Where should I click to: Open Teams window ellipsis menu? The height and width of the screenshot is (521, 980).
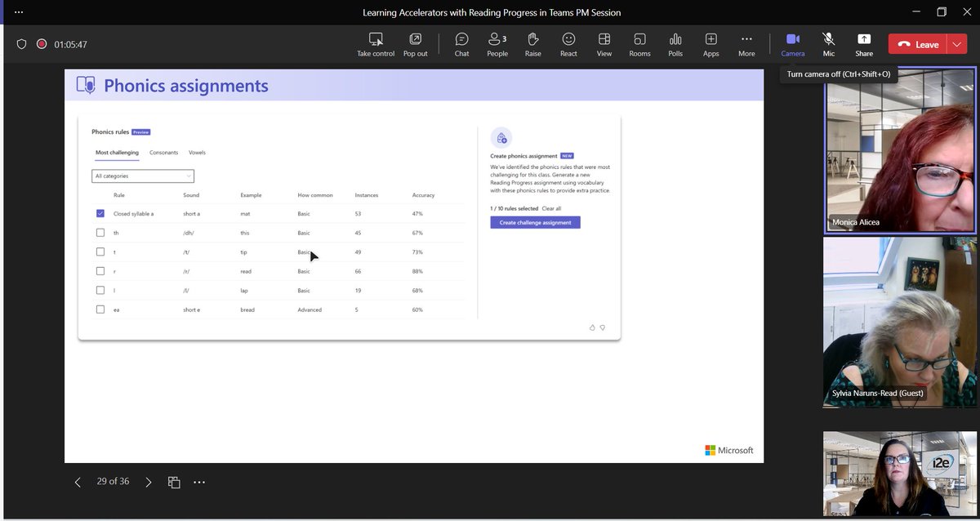point(19,11)
